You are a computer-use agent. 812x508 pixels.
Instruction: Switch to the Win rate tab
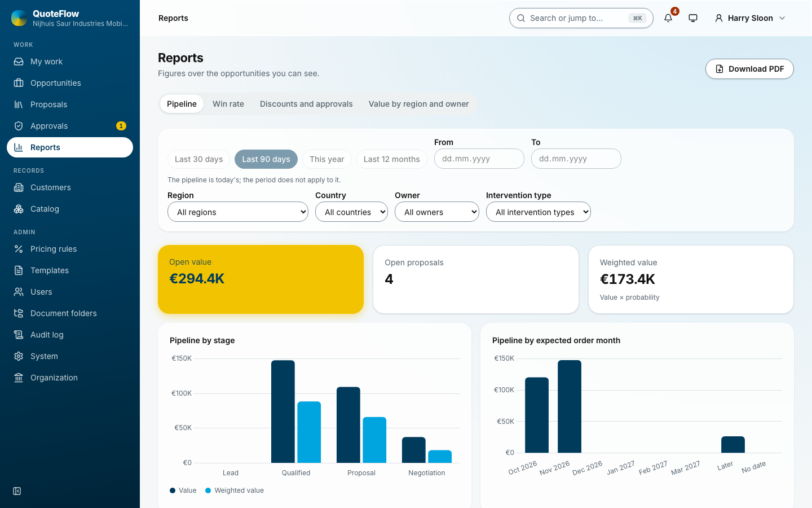pos(228,104)
